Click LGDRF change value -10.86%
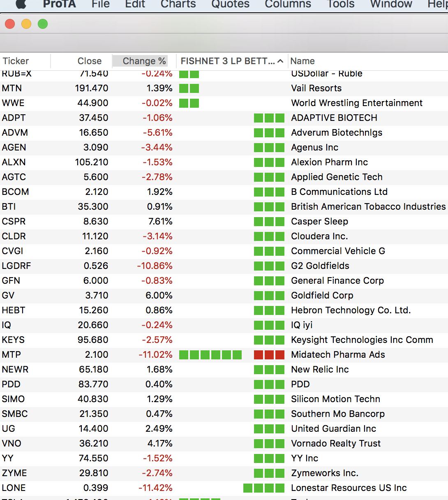 click(x=155, y=266)
